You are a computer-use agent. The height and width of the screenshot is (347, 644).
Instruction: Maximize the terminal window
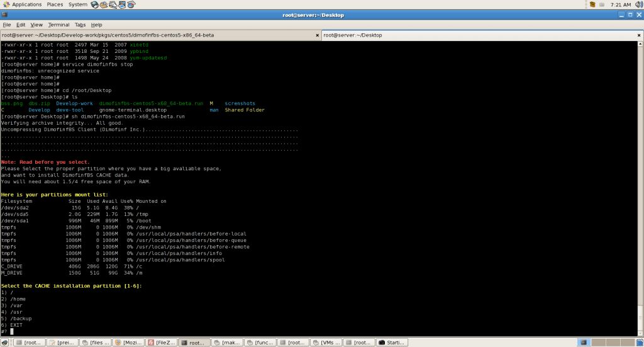(x=630, y=15)
